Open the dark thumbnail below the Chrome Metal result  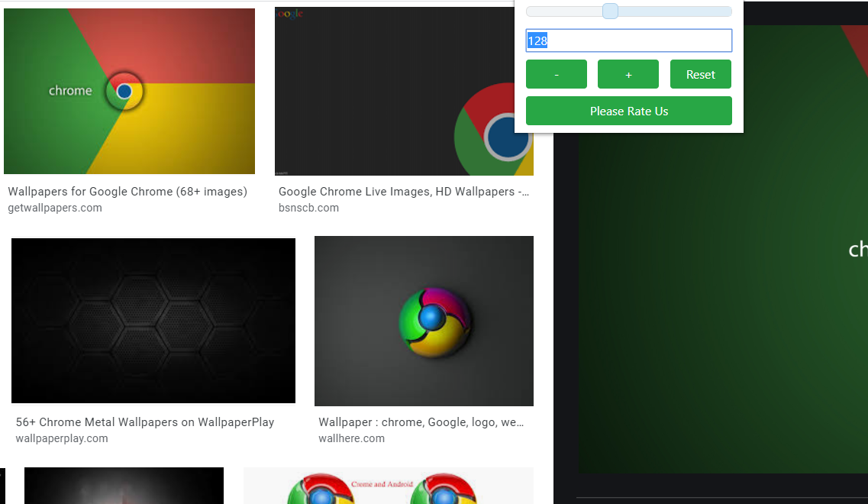pyautogui.click(x=124, y=486)
